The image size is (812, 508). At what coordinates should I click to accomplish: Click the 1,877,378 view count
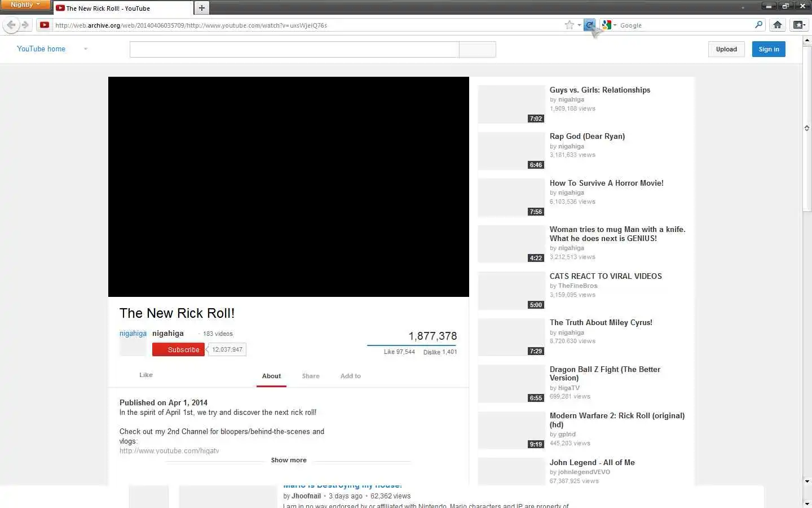click(x=433, y=336)
